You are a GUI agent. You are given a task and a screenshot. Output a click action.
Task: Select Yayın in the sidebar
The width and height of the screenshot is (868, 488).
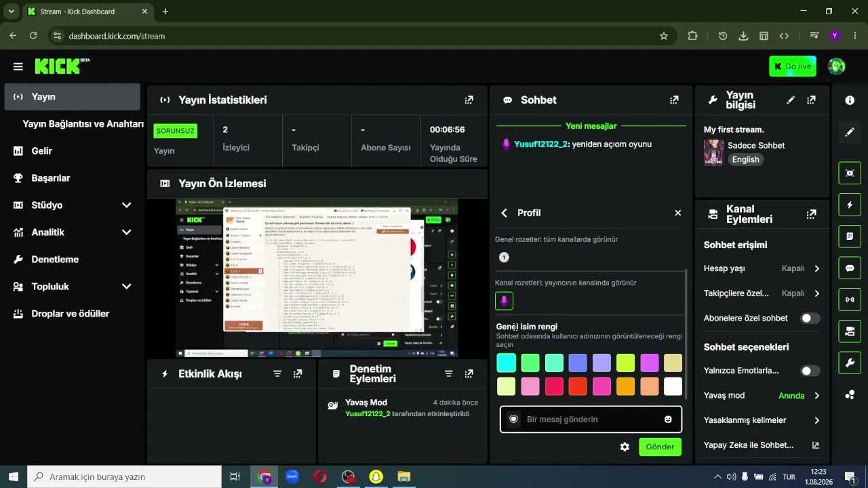click(x=73, y=97)
